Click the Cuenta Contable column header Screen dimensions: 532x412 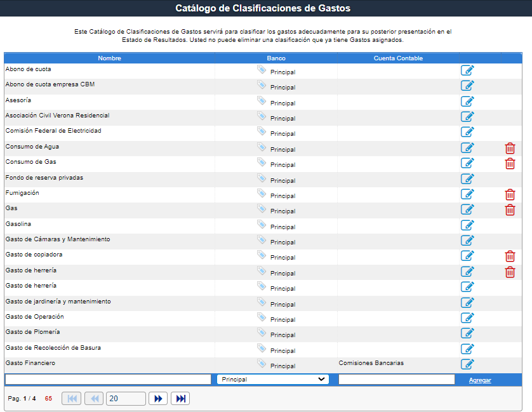pyautogui.click(x=398, y=58)
